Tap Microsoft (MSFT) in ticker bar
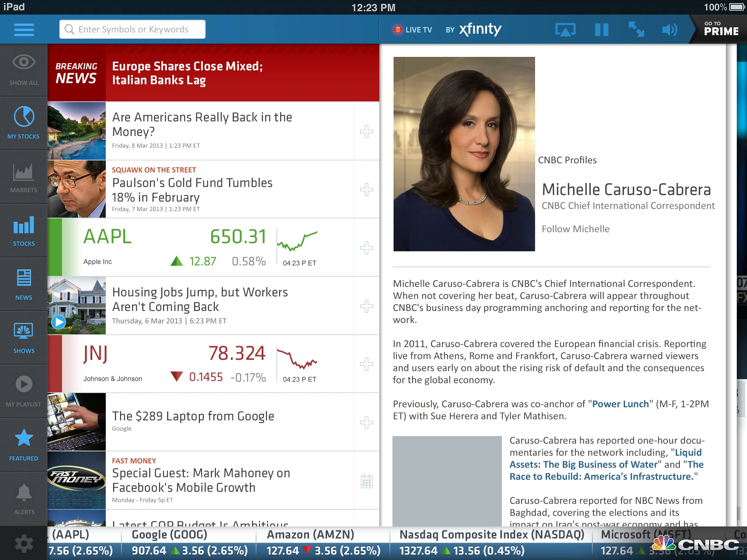The height and width of the screenshot is (560, 747). coord(646,535)
